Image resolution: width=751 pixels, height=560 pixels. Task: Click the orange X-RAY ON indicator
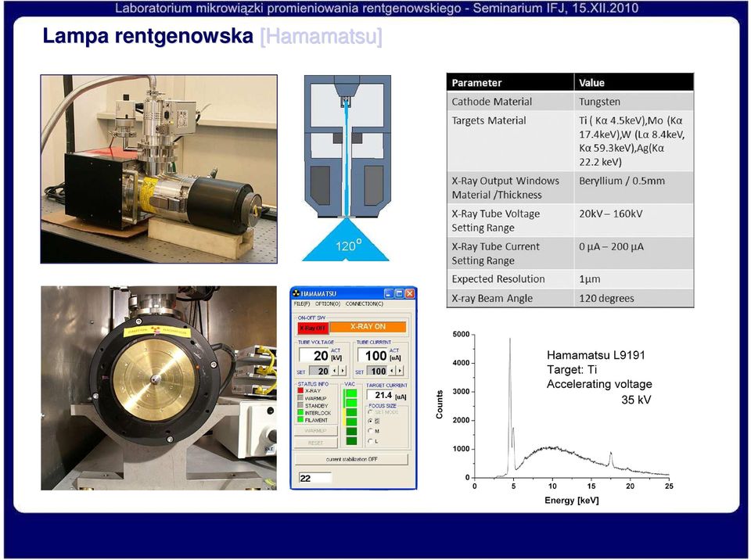tap(368, 327)
